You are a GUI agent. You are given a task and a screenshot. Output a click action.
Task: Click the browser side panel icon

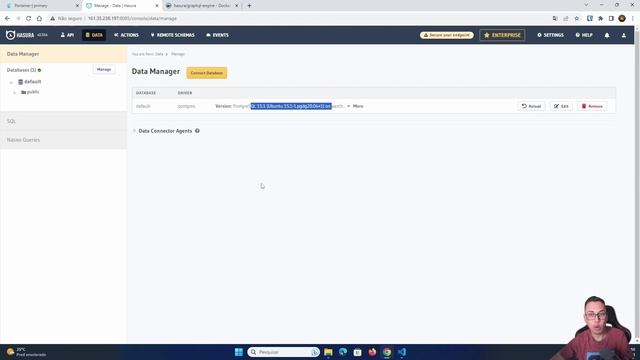point(611,18)
